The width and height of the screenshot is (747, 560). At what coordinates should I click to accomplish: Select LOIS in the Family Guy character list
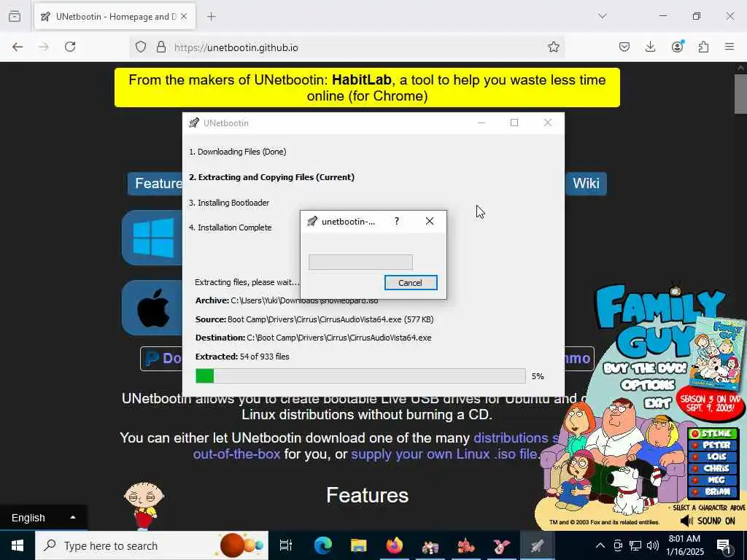coord(713,456)
